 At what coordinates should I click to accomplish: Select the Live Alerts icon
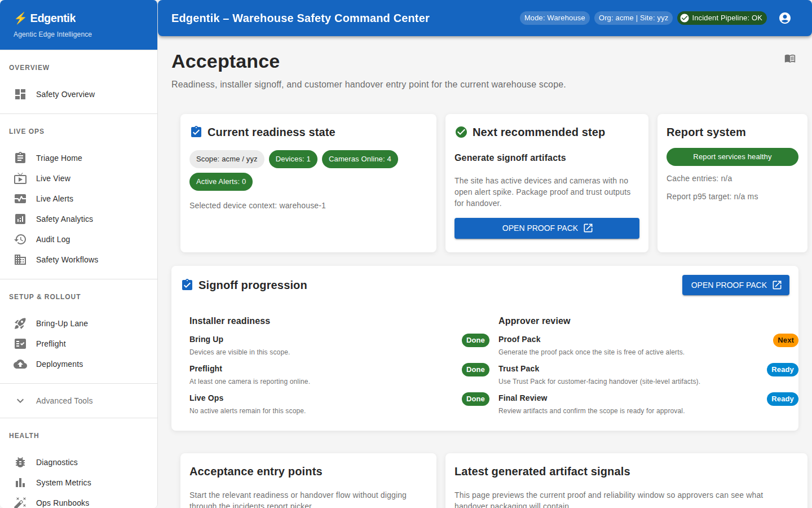pyautogui.click(x=20, y=198)
